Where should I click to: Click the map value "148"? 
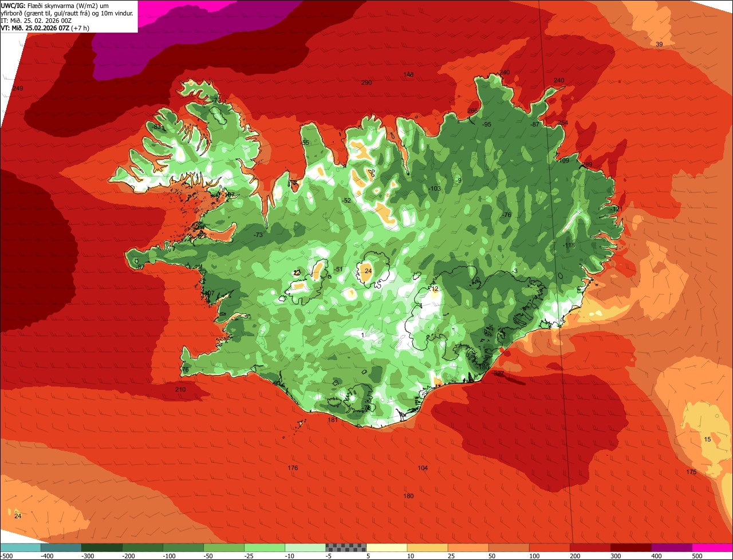tap(408, 75)
